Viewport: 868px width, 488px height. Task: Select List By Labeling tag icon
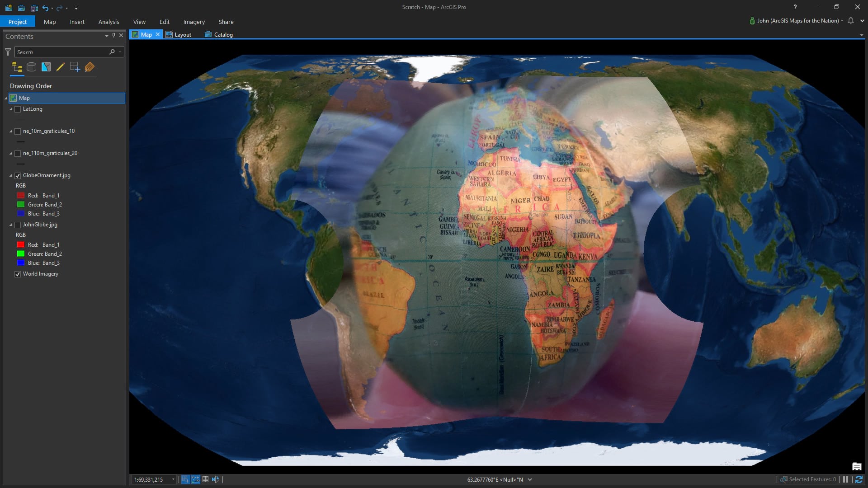tap(90, 67)
